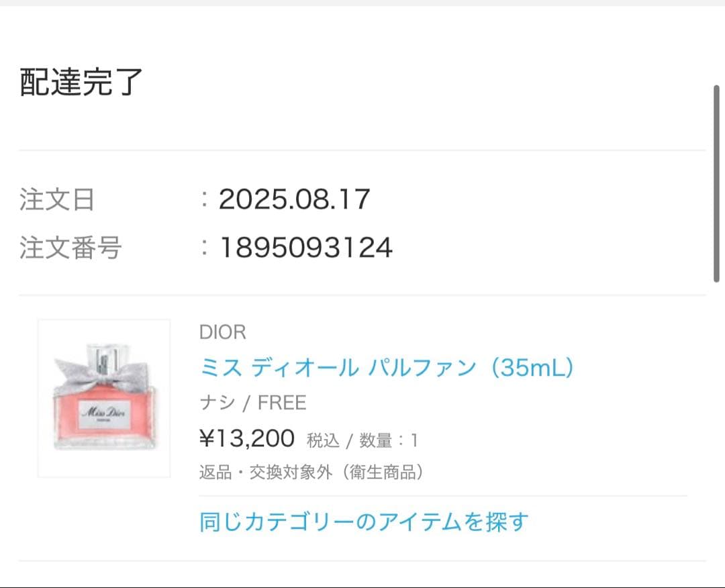This screenshot has height=588, width=725.
Task: Click the order date 2025.08.17
Action: (294, 199)
